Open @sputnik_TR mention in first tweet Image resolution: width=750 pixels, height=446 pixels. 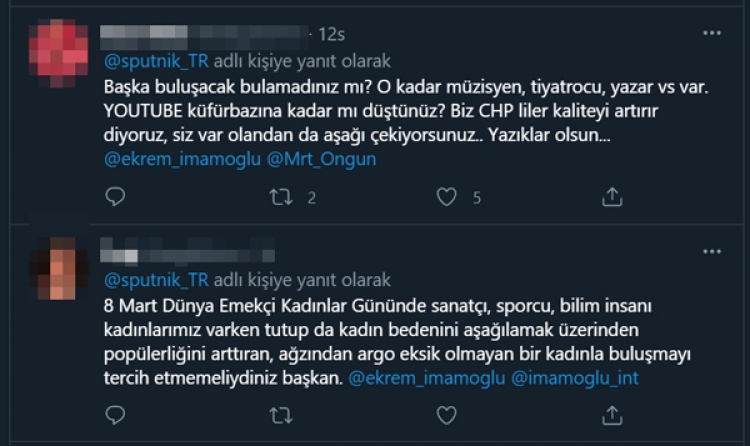coord(151,59)
